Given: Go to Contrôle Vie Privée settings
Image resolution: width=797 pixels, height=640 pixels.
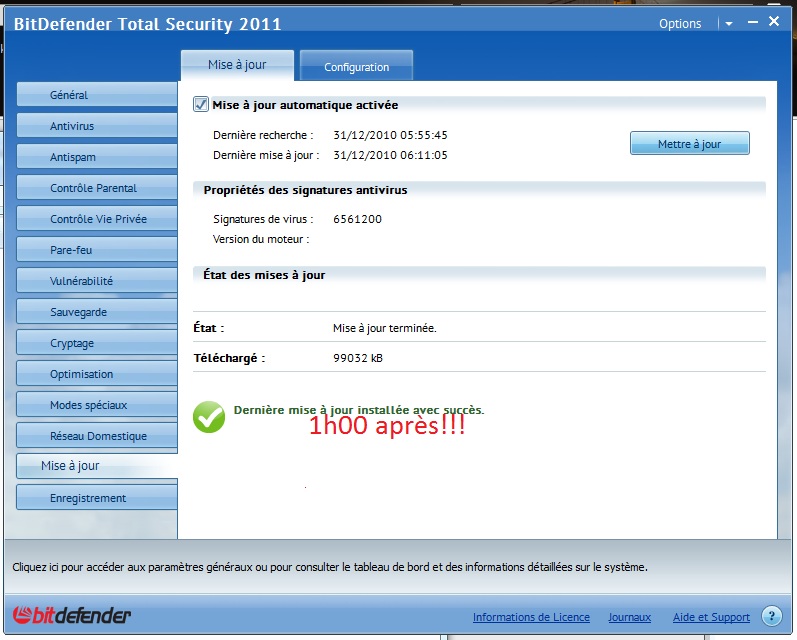Looking at the screenshot, I should pyautogui.click(x=97, y=219).
